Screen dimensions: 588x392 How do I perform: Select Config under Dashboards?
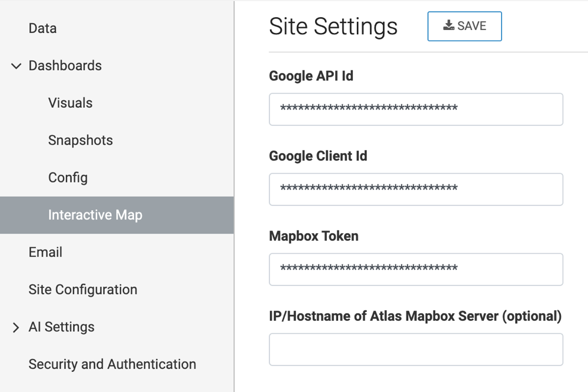tap(68, 178)
